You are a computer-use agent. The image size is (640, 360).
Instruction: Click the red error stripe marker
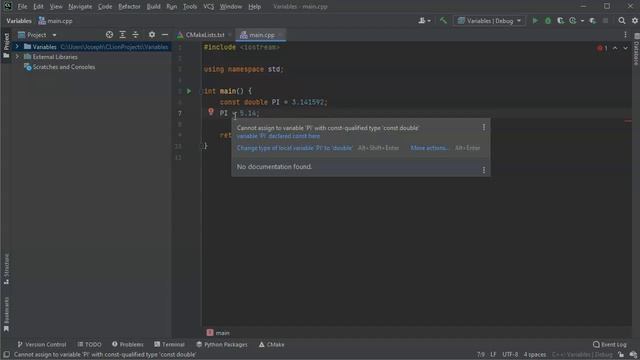(628, 121)
